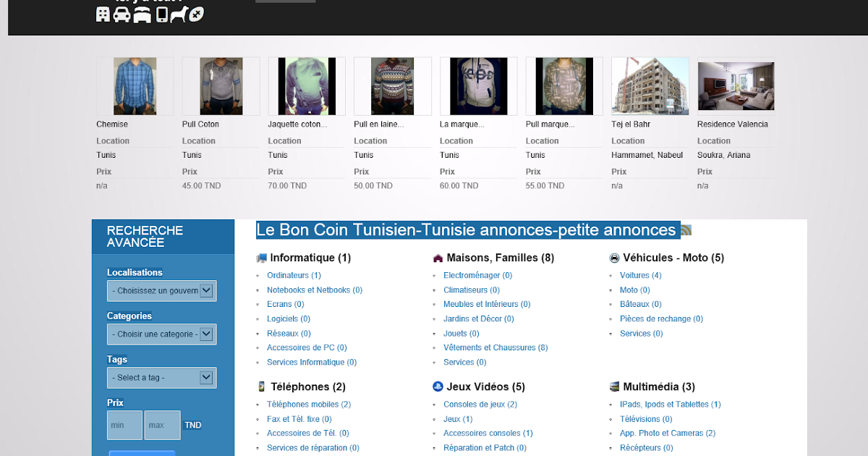This screenshot has height=456, width=868.
Task: Open Notebooks et Netbooks (0) link
Action: [x=315, y=290]
